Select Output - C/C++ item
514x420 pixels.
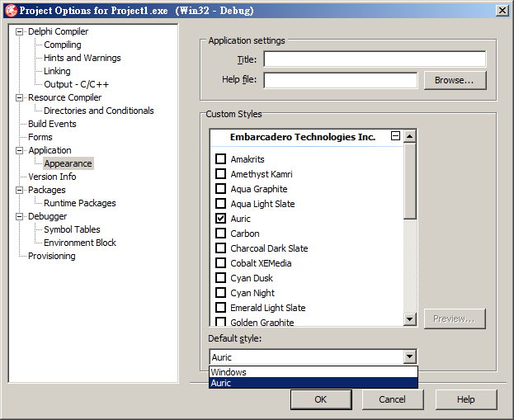click(76, 84)
